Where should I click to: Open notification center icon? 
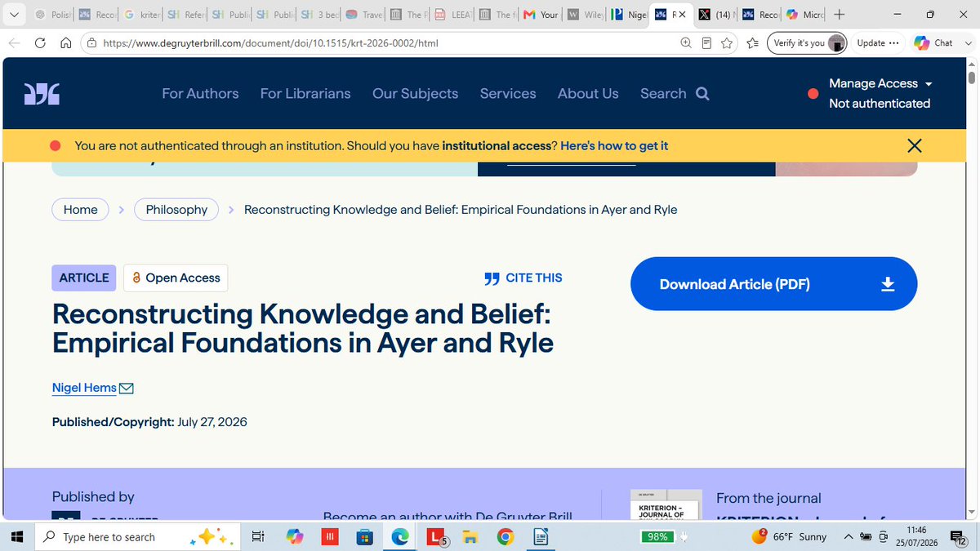[x=959, y=536]
